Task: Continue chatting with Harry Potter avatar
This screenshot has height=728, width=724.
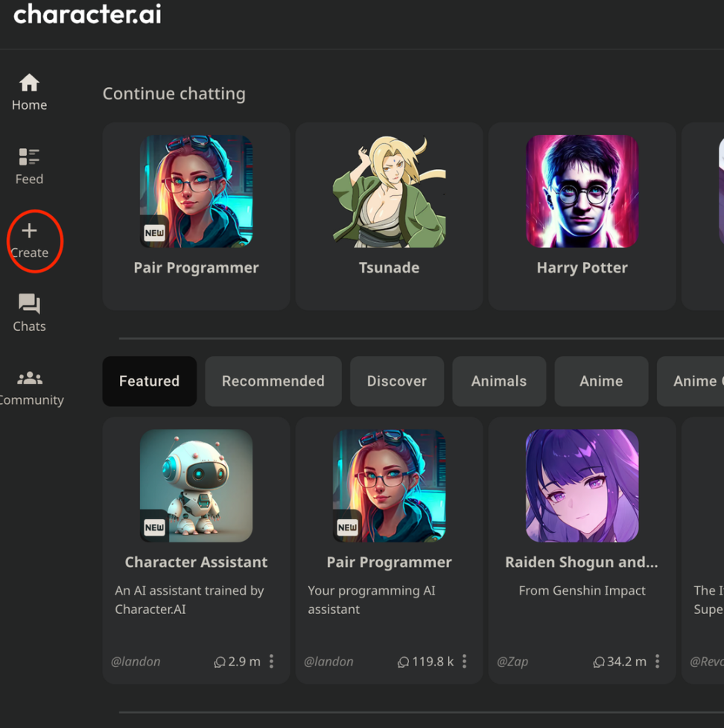Action: (x=582, y=192)
